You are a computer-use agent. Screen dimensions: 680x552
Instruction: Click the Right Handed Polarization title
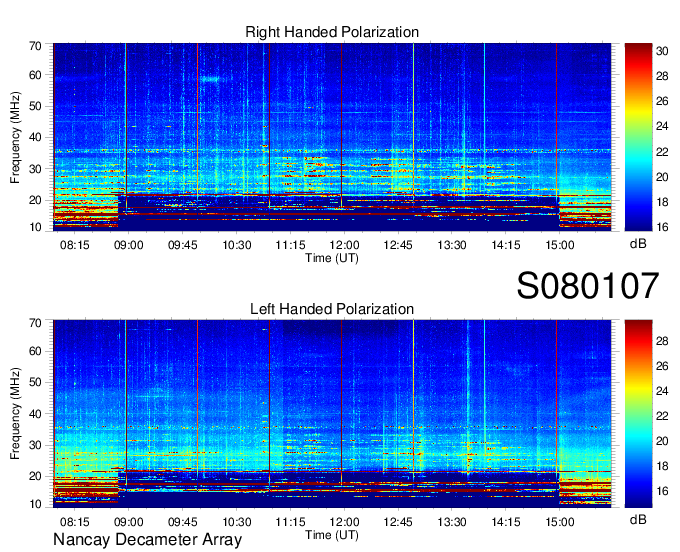332,32
